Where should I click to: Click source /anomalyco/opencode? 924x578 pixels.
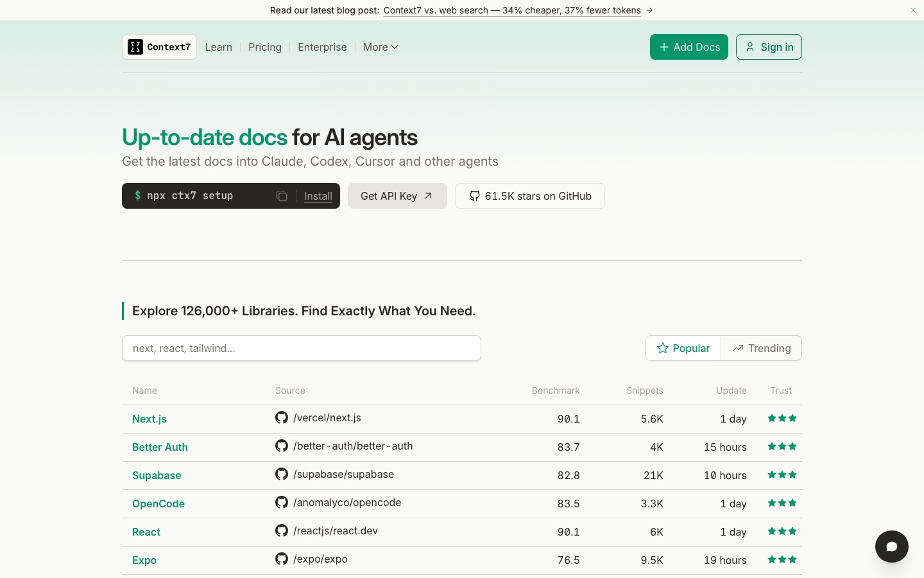[347, 502]
